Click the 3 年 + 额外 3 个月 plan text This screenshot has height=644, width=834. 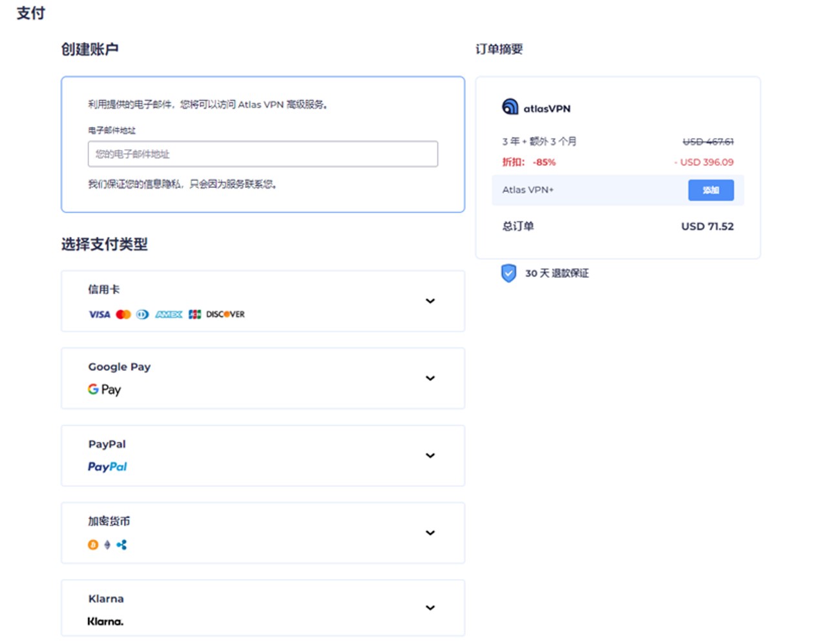click(539, 141)
